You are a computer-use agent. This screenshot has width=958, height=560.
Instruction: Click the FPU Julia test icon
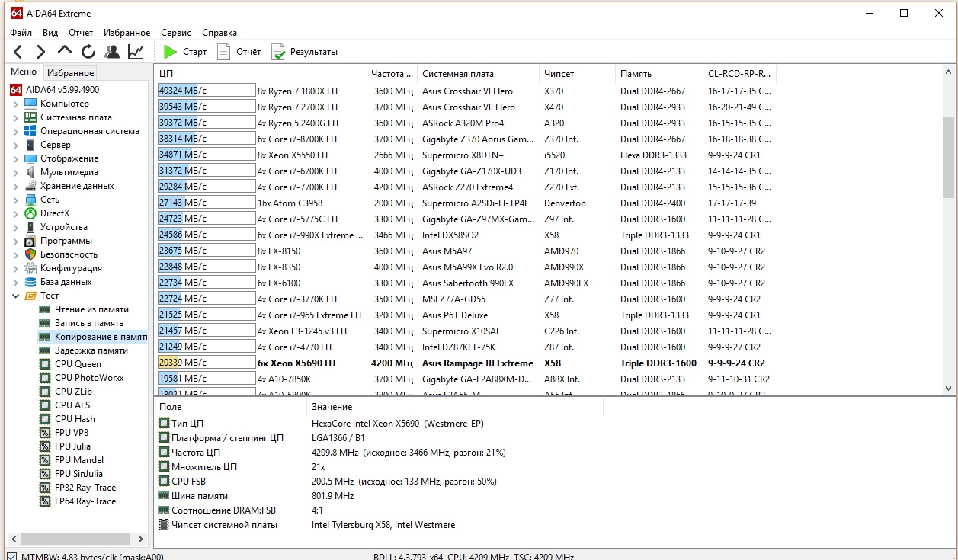[45, 446]
